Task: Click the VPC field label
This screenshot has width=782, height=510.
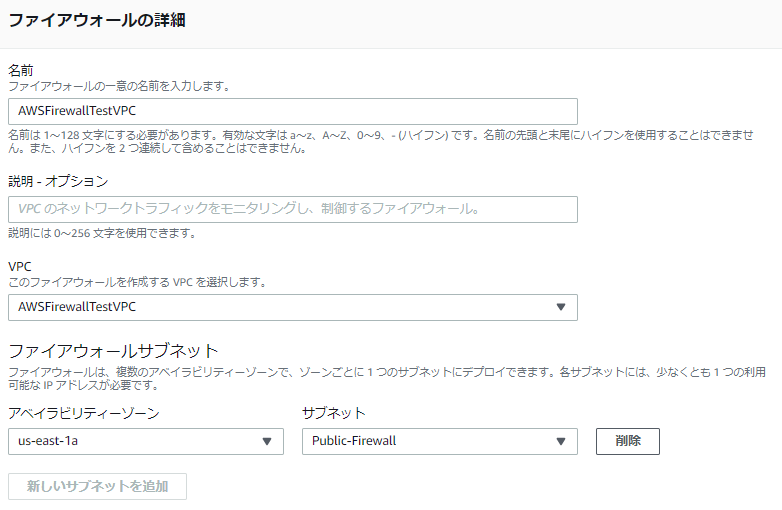Action: [x=19, y=267]
